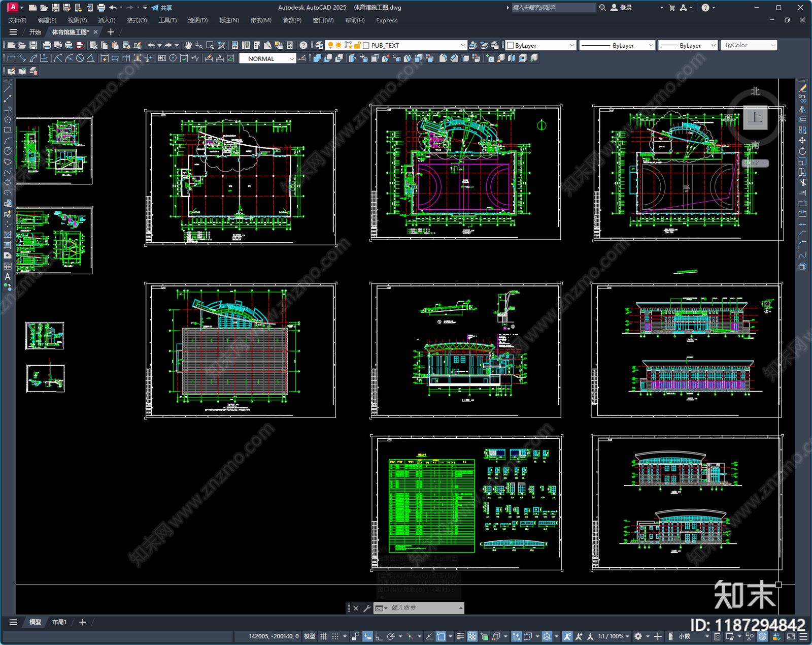Open the 绘图(D) menu
The image size is (812, 645).
(x=198, y=20)
